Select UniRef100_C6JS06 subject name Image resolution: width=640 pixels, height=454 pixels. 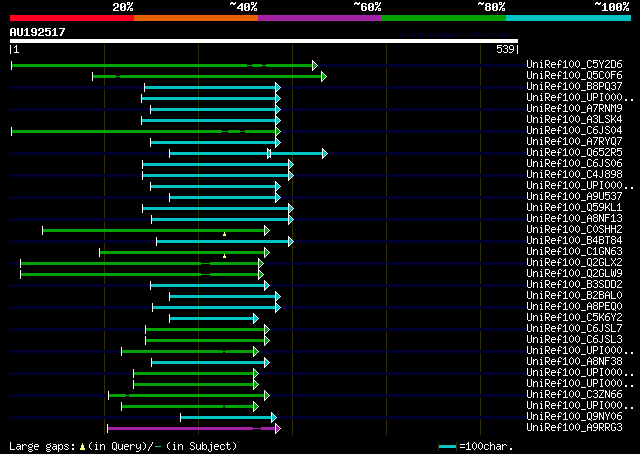(x=574, y=164)
